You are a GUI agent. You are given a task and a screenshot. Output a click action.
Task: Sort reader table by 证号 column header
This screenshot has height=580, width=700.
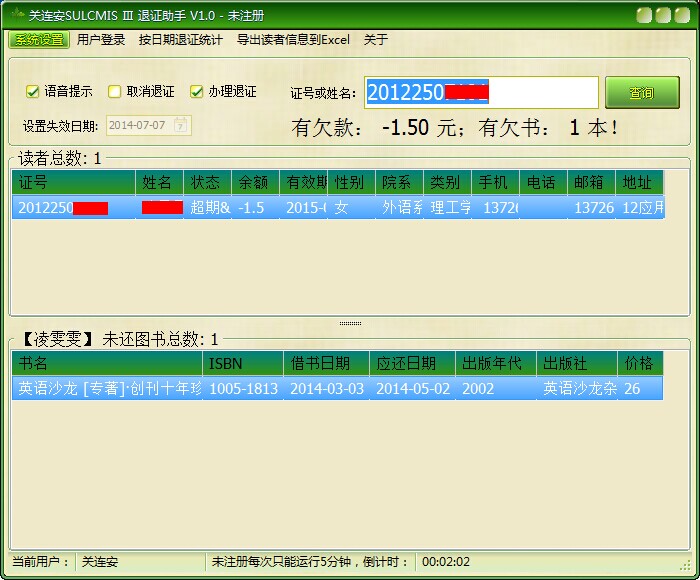coord(72,182)
